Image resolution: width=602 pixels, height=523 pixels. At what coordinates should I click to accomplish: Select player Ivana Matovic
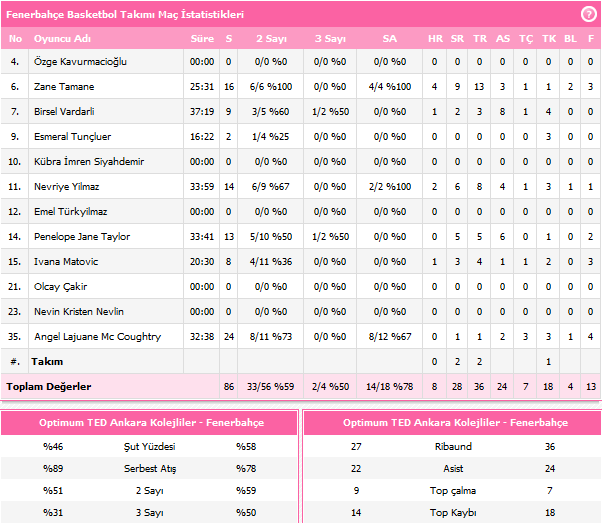pos(66,262)
